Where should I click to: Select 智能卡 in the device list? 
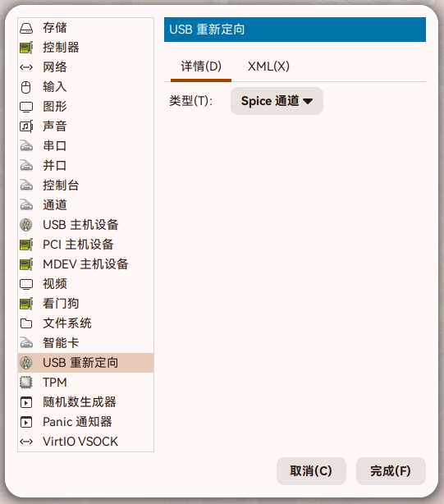(86, 343)
